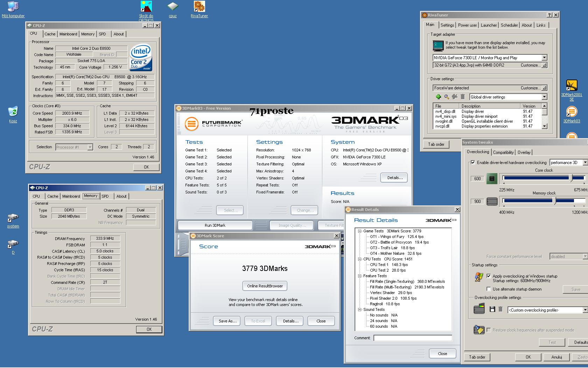Click the Core clock slider thumb

tap(571, 178)
